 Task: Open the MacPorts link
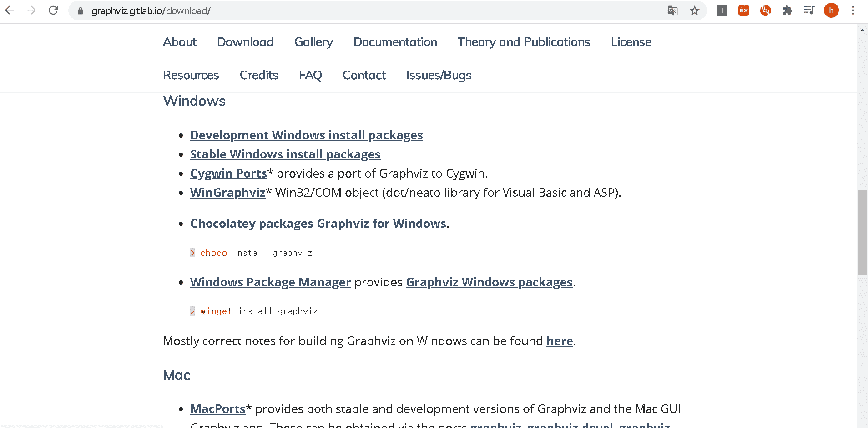pyautogui.click(x=218, y=409)
